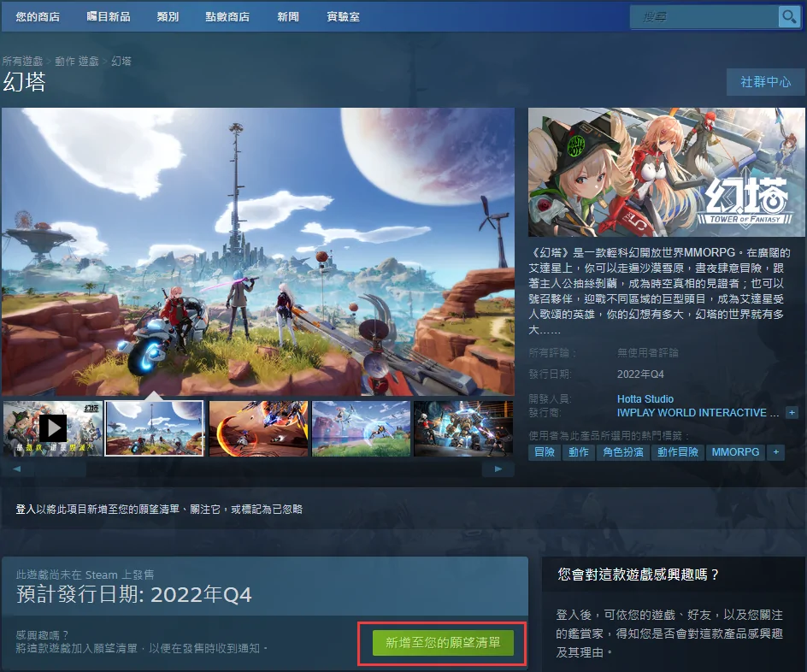Viewport: 807px width, 672px height.
Task: Expand publisher list with plus button
Action: 792,413
